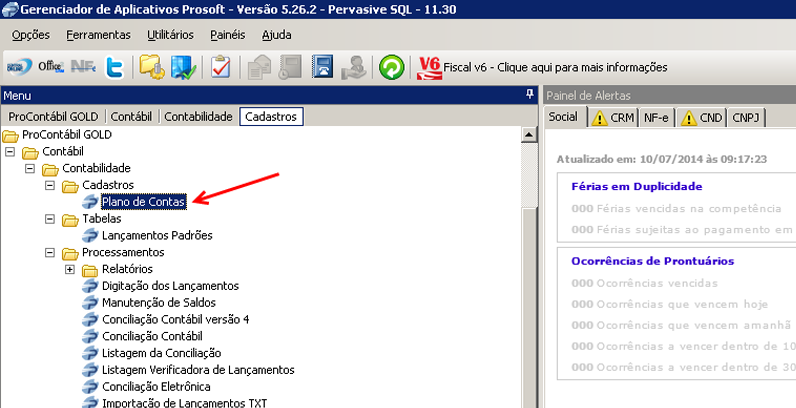796x408 pixels.
Task: Open Listagem Verificadora de Lançamentos
Action: pyautogui.click(x=198, y=370)
